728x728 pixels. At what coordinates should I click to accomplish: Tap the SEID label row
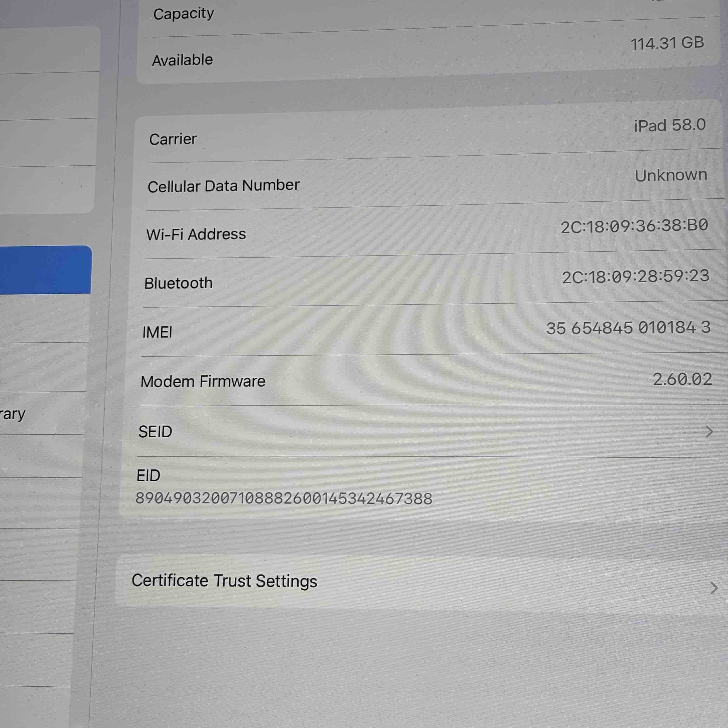pos(155,432)
